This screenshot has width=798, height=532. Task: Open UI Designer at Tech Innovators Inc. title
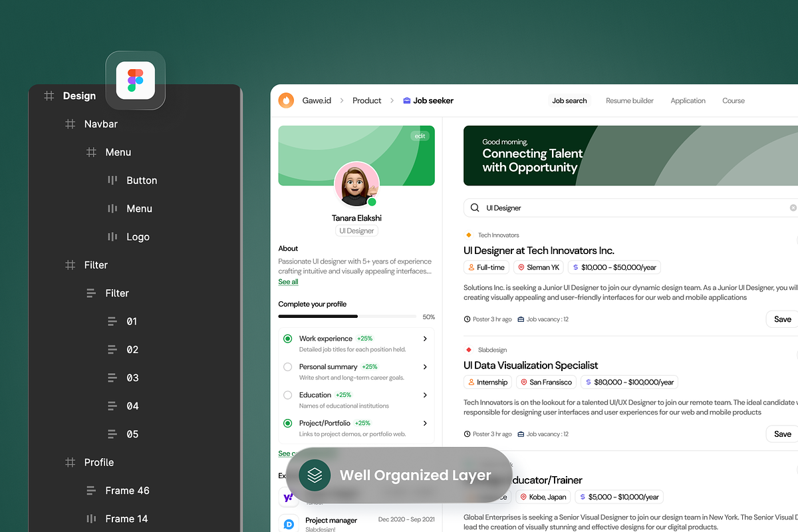point(539,251)
